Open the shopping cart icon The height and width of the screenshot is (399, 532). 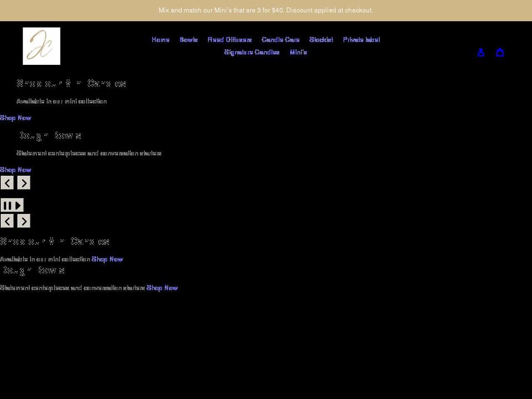point(500,52)
